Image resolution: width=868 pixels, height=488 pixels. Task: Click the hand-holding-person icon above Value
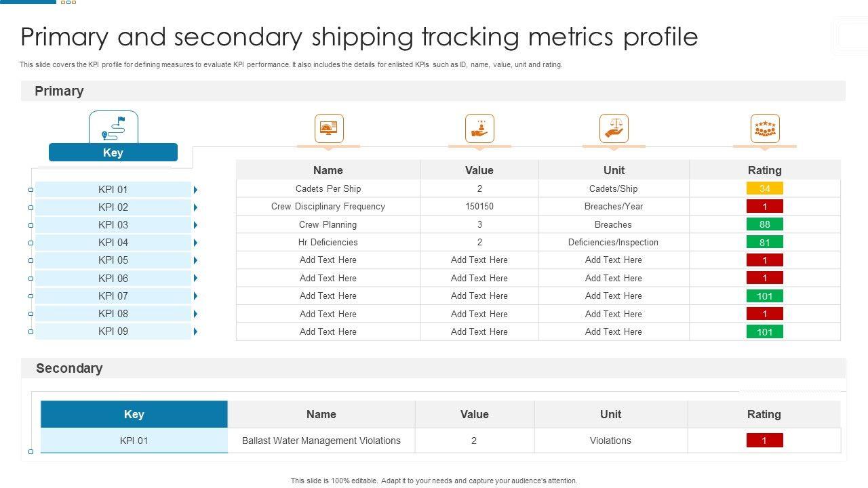pos(479,128)
